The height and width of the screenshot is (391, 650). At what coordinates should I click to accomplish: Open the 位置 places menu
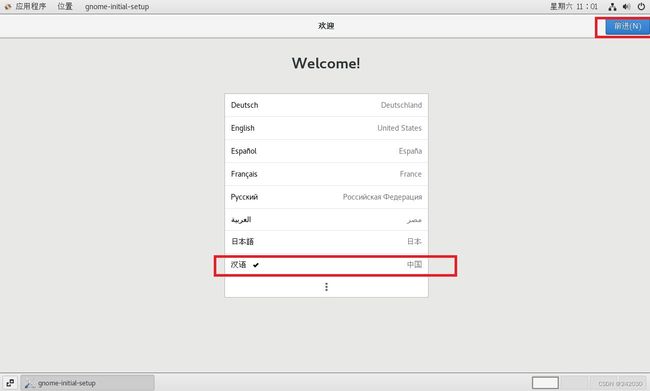tap(65, 6)
